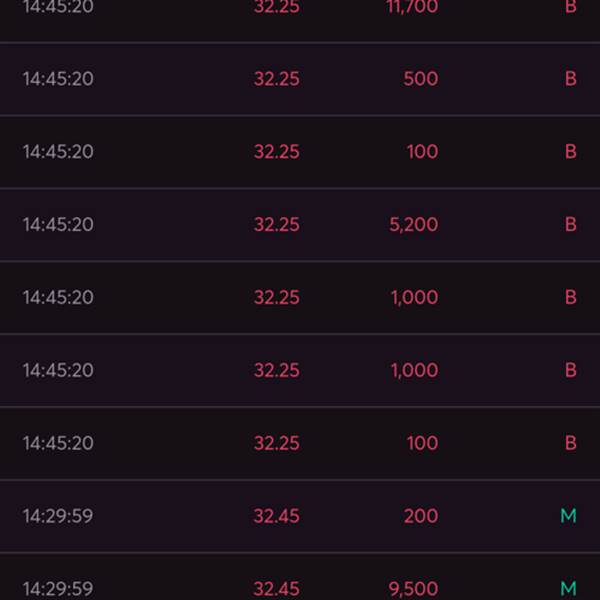Select price 32.45 in the 200-volume row
Viewport: 600px width, 600px height.
(276, 516)
